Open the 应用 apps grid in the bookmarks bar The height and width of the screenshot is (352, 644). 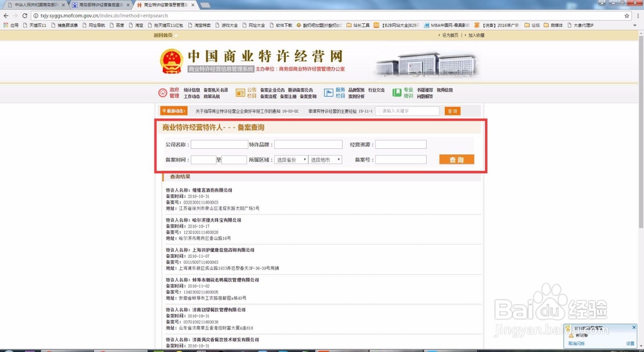coord(11,25)
